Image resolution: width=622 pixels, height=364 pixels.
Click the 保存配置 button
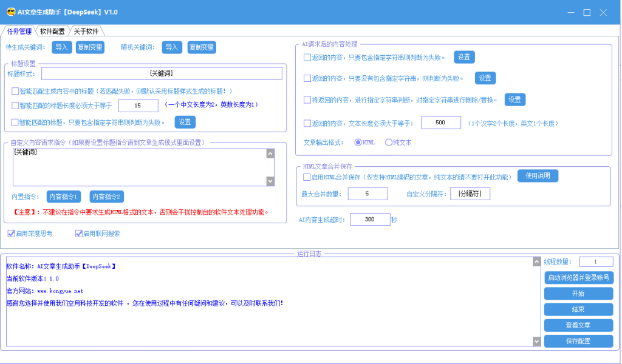click(x=579, y=341)
